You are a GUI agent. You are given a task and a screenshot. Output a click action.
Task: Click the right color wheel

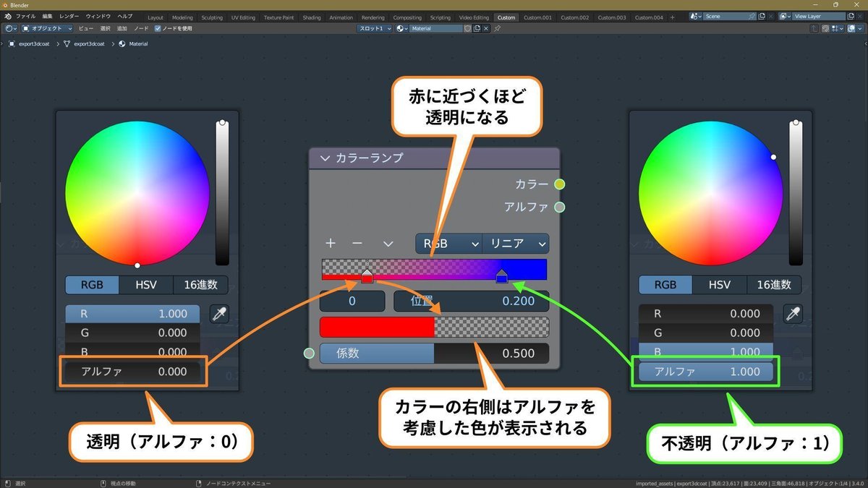[711, 193]
